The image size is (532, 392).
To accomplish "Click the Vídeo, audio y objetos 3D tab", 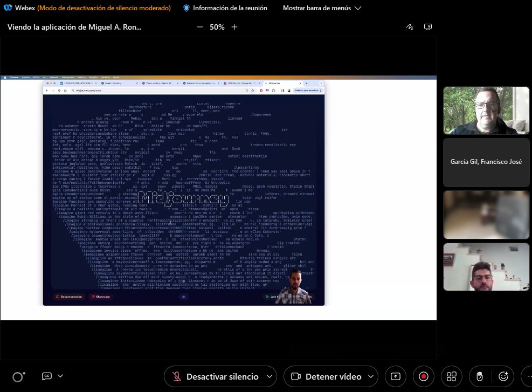I will coord(160,83).
